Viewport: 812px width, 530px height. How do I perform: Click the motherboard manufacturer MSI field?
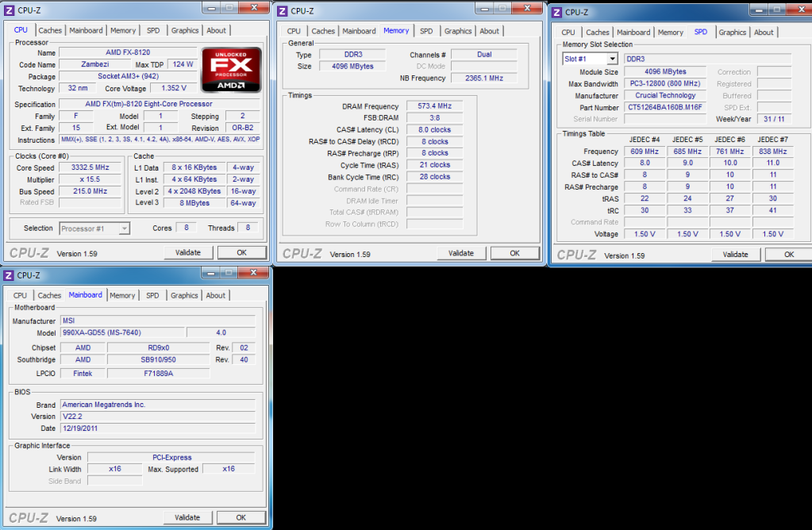point(158,321)
